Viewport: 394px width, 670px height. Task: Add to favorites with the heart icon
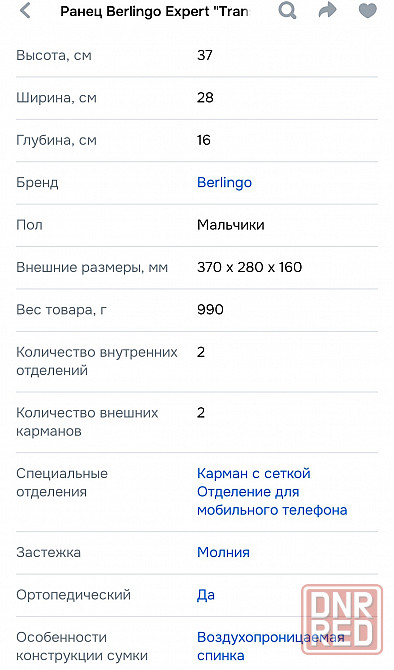(x=368, y=11)
